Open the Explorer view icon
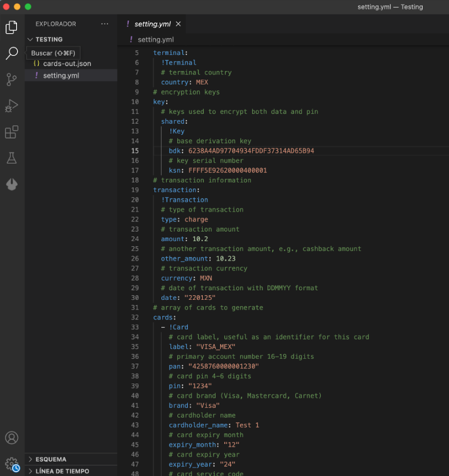 point(12,27)
